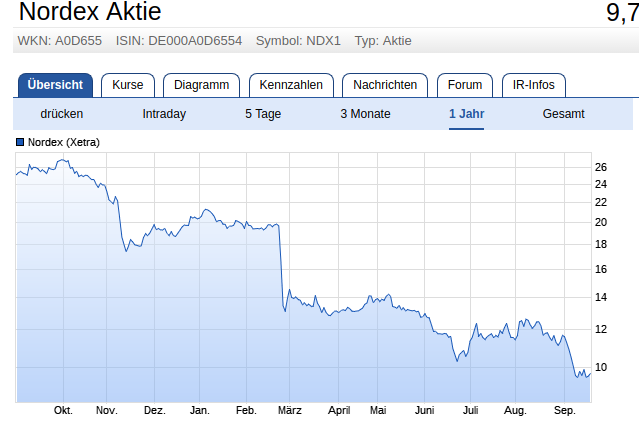Viewport: 639px width, 425px height.
Task: Click the Nordex (Xetra) legend label
Action: (64, 143)
